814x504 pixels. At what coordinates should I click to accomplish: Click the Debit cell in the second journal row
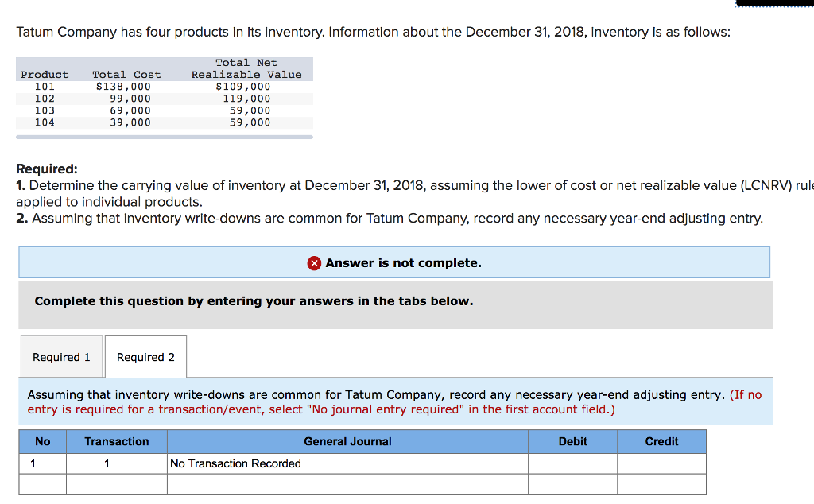(572, 484)
